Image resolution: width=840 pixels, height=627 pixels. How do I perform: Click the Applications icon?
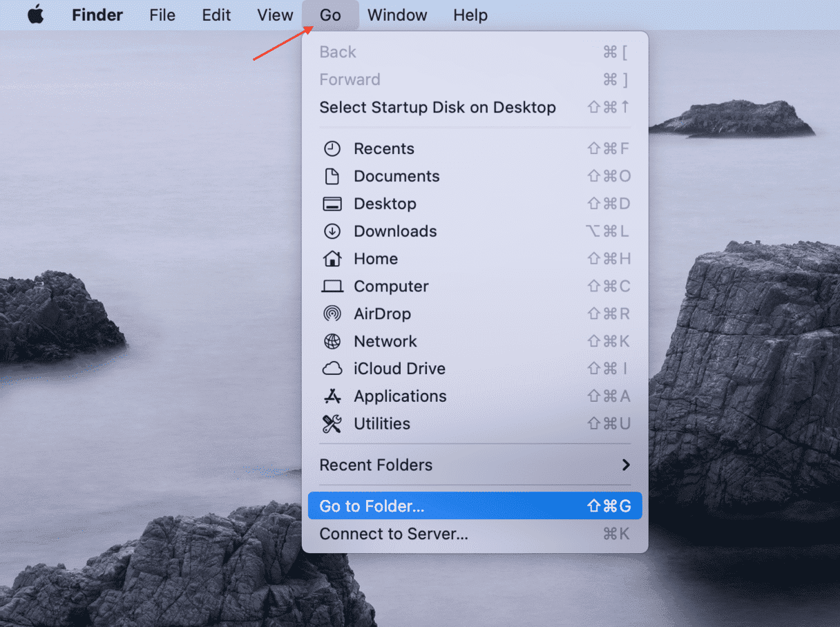(332, 396)
